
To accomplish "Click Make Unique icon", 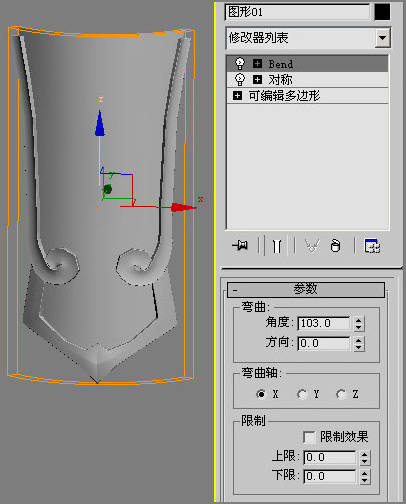I will click(x=312, y=246).
